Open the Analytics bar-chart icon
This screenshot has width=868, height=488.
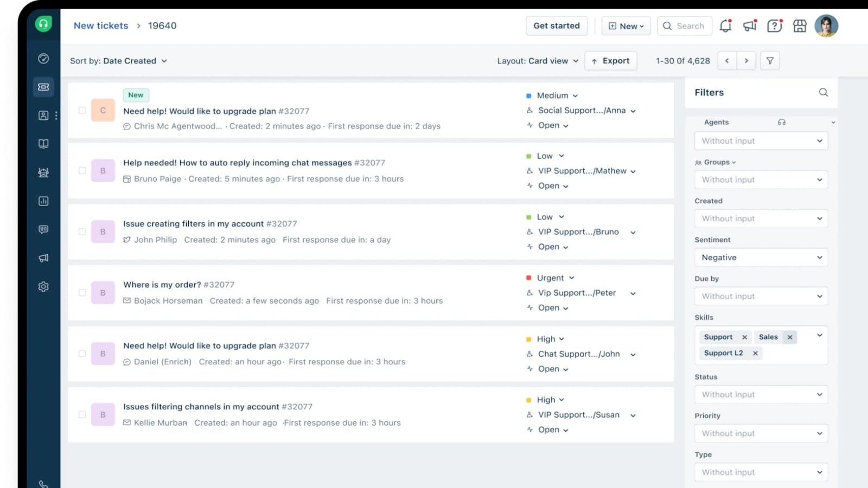(43, 201)
